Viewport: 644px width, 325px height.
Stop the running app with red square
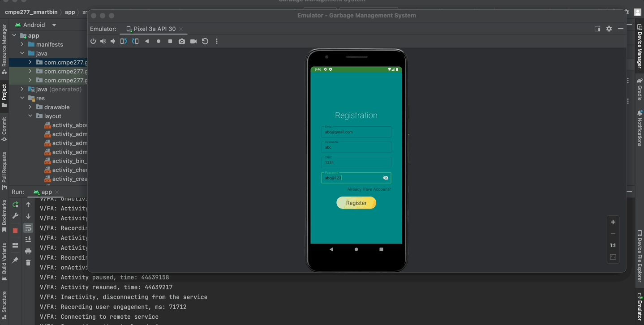coord(15,231)
